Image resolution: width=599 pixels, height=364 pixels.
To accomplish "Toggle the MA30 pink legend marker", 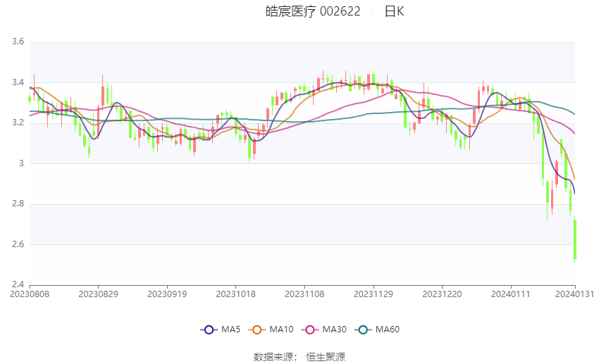I will coord(310,330).
